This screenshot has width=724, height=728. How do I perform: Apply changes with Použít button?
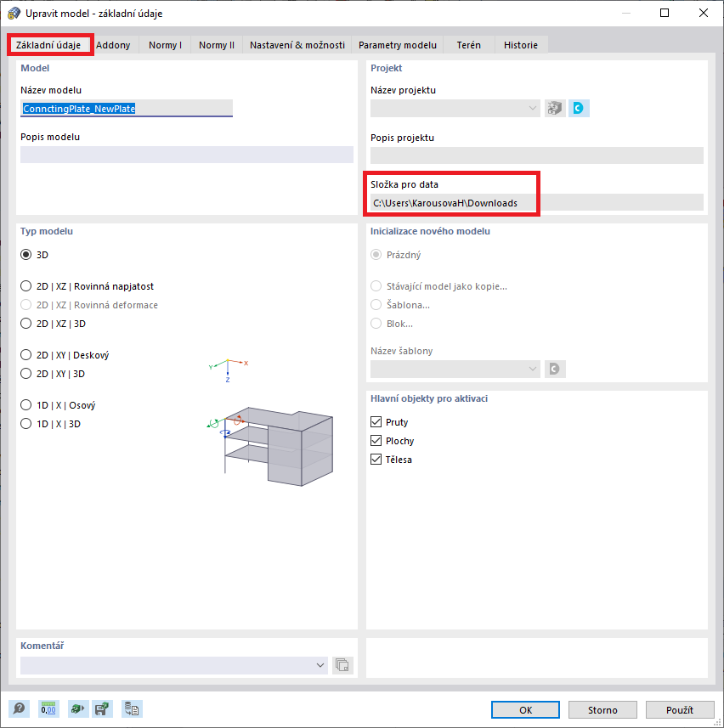(680, 710)
